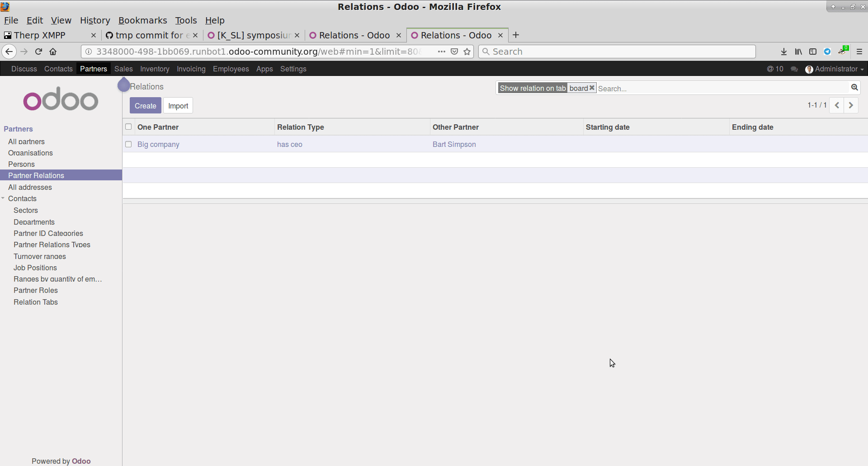Open the History menu
Image resolution: width=868 pixels, height=466 pixels.
click(x=95, y=20)
